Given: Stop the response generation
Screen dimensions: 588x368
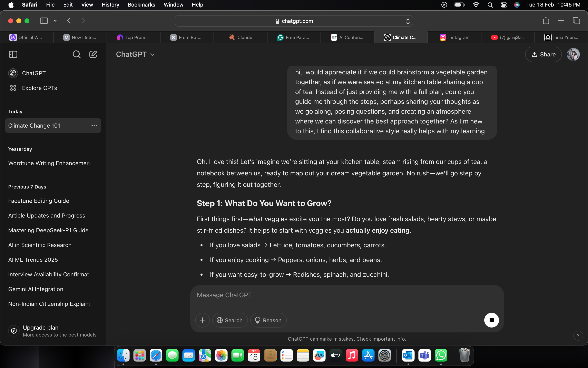Looking at the screenshot, I should pos(491,320).
